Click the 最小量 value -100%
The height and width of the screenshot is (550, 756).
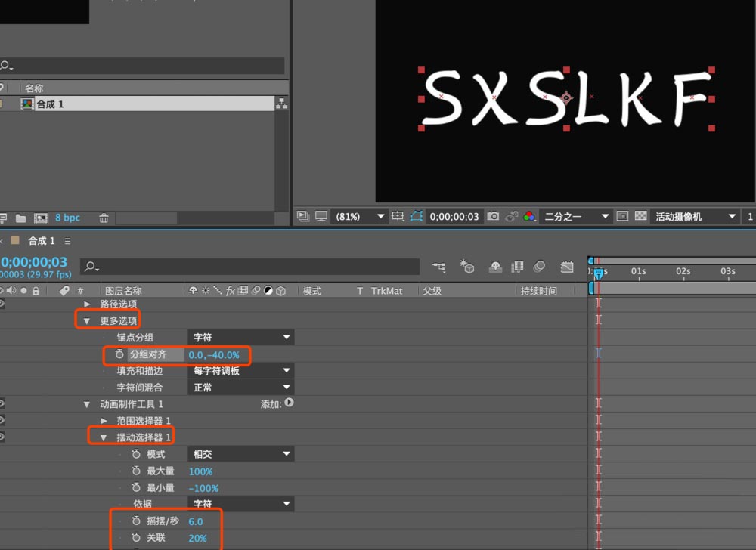point(203,488)
